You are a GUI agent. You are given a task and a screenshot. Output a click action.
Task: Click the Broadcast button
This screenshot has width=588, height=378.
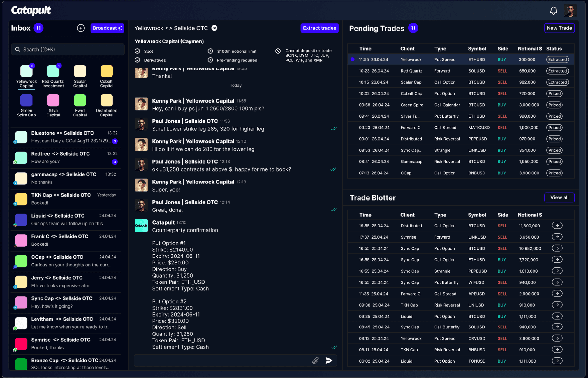coord(107,28)
